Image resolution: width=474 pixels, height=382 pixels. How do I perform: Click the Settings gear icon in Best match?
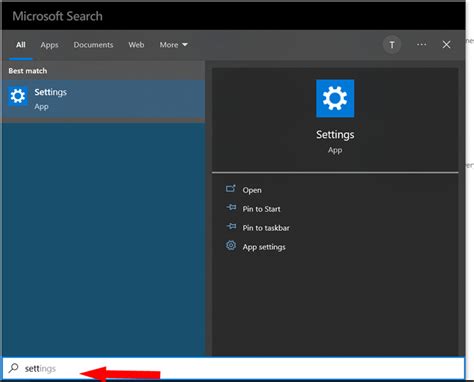(18, 96)
